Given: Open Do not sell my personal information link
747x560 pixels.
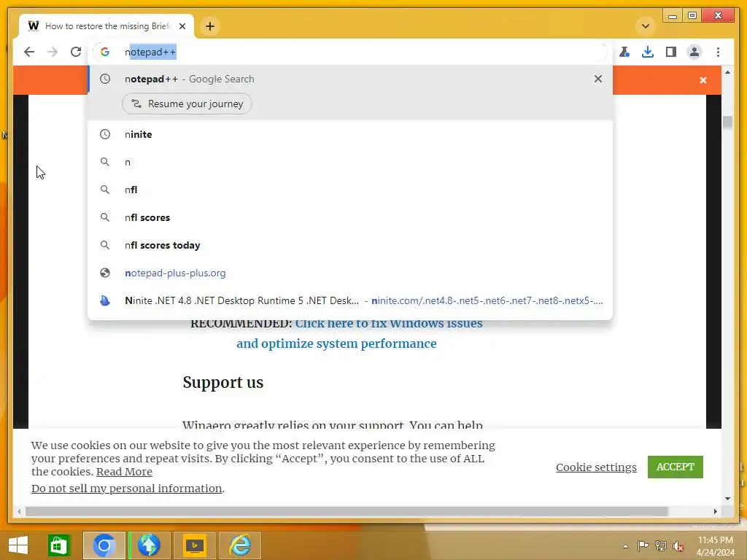Looking at the screenshot, I should 127,489.
